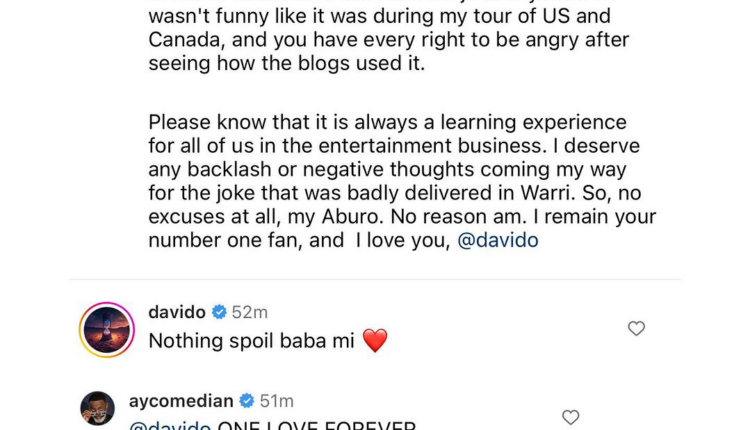750x430 pixels.
Task: Click the 52m timestamp on davido's comment
Action: pos(250,313)
